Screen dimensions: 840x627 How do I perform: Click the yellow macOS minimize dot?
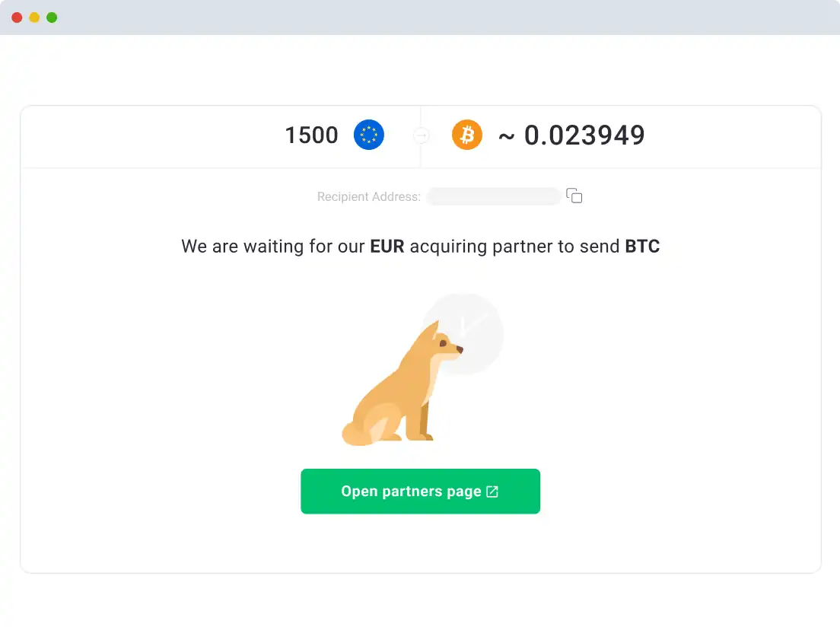click(34, 17)
